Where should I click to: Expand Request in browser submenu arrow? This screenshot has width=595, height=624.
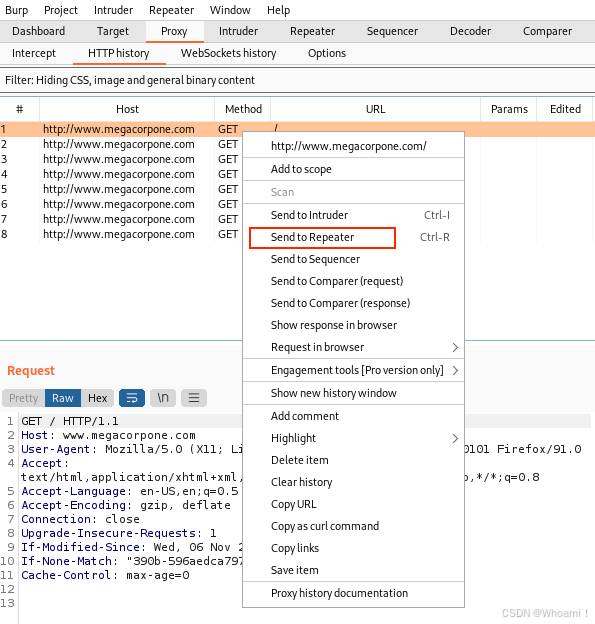coord(455,347)
